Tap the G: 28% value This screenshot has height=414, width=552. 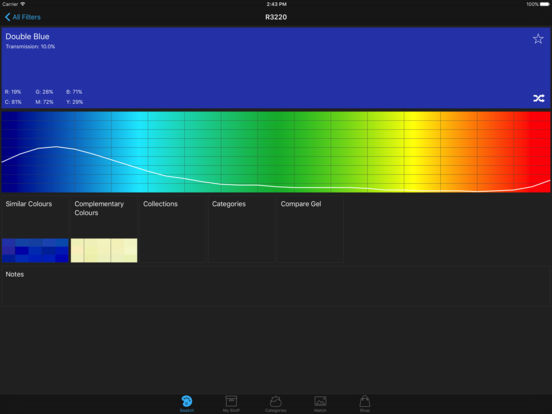pos(44,92)
